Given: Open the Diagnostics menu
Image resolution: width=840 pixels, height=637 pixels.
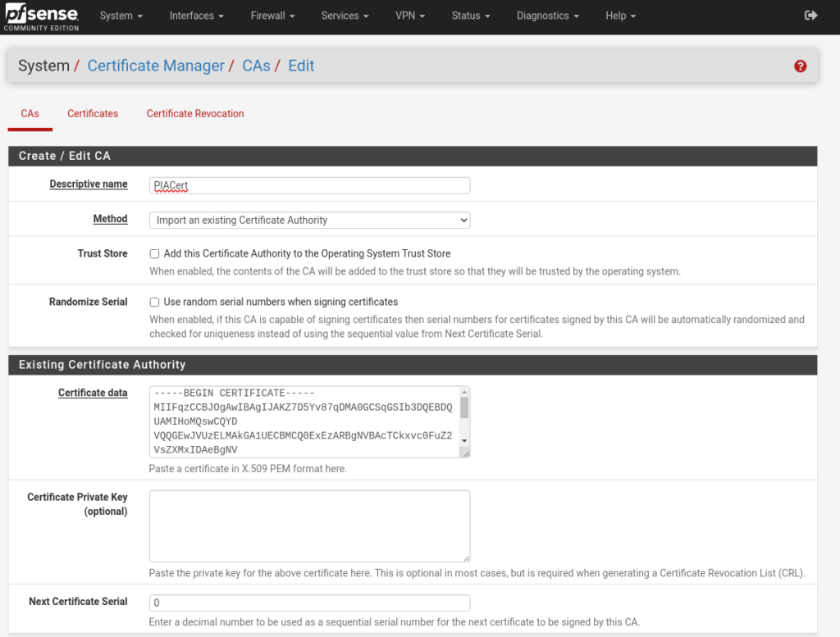Looking at the screenshot, I should pyautogui.click(x=547, y=16).
